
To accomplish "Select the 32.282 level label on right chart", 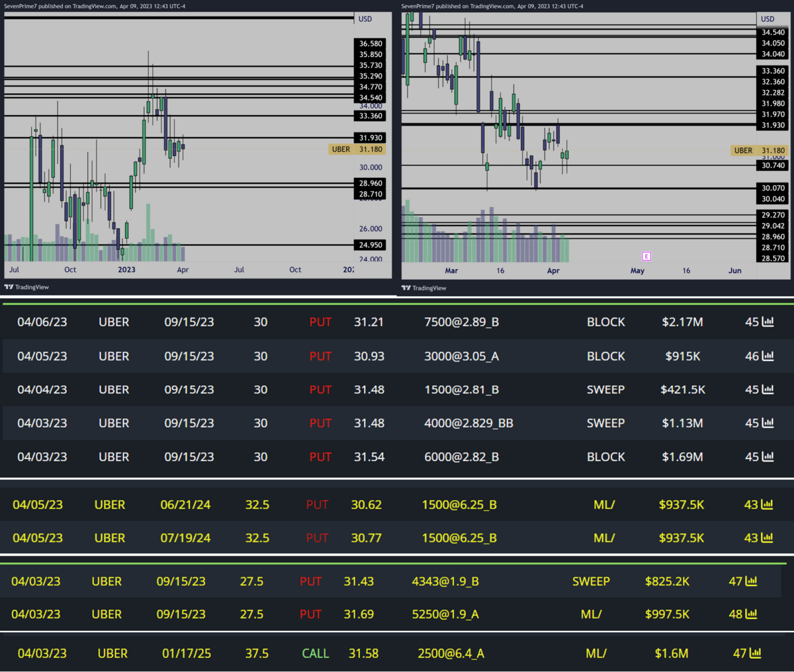I will point(773,93).
